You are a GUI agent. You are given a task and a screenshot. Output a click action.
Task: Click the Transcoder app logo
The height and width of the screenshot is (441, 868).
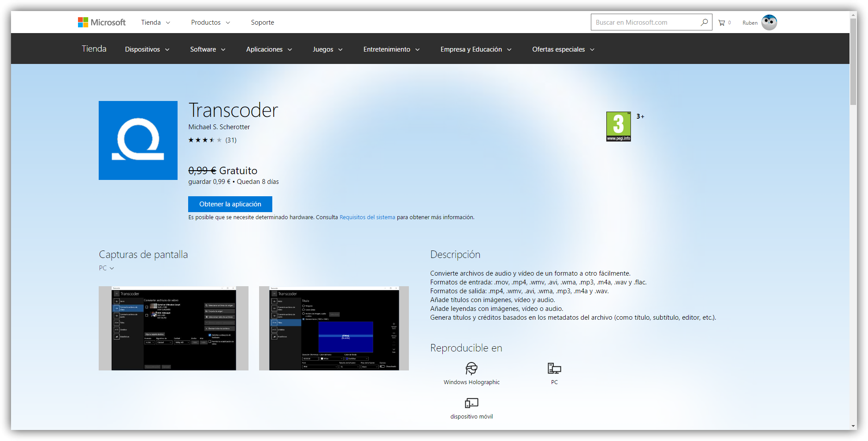[138, 140]
